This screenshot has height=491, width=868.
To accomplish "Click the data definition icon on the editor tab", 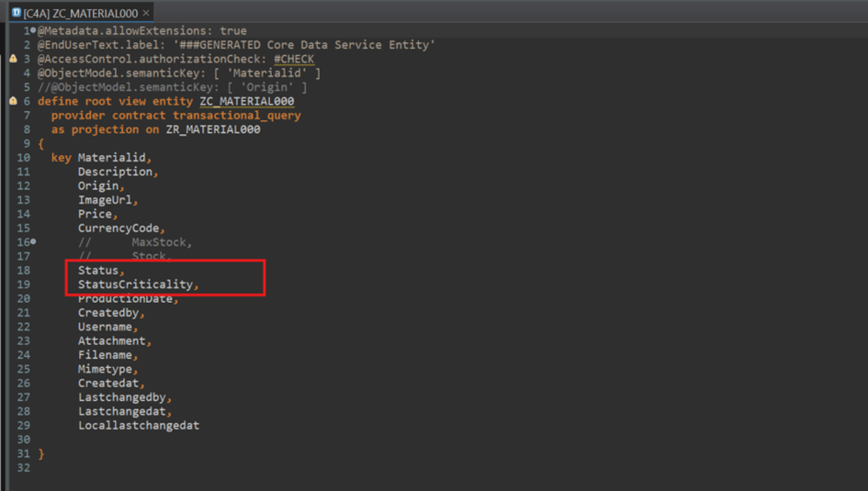I will tap(16, 12).
